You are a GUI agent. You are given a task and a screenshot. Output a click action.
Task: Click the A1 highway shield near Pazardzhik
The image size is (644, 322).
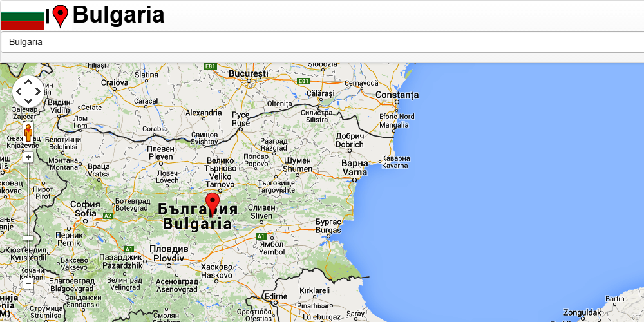tap(129, 249)
